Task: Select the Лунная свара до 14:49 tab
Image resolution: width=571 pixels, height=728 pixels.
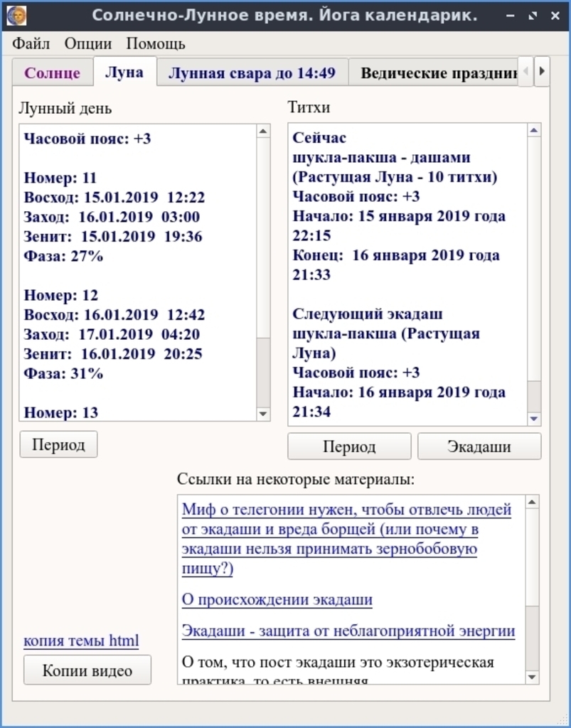Action: pos(252,73)
